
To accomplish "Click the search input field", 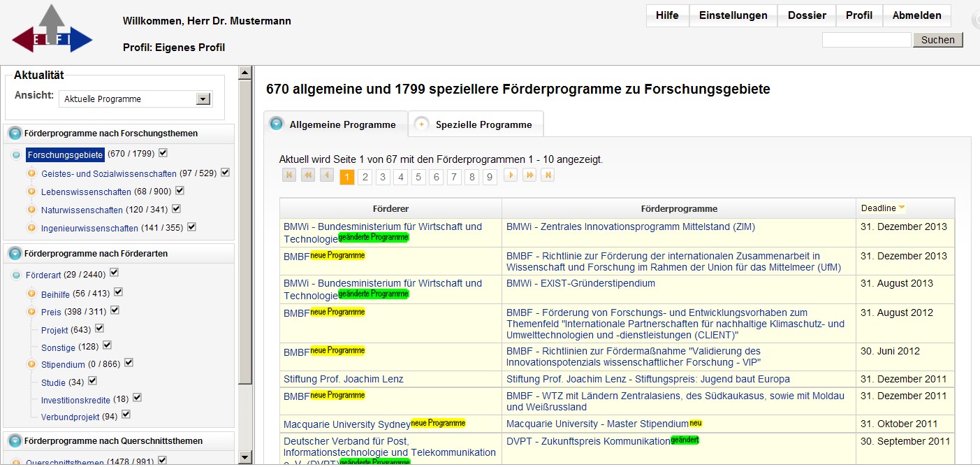I will (866, 40).
